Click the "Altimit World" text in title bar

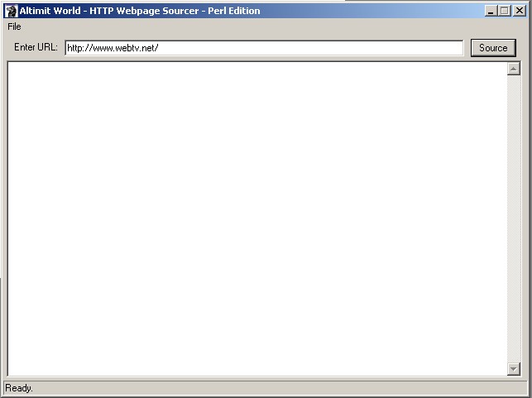coord(50,11)
